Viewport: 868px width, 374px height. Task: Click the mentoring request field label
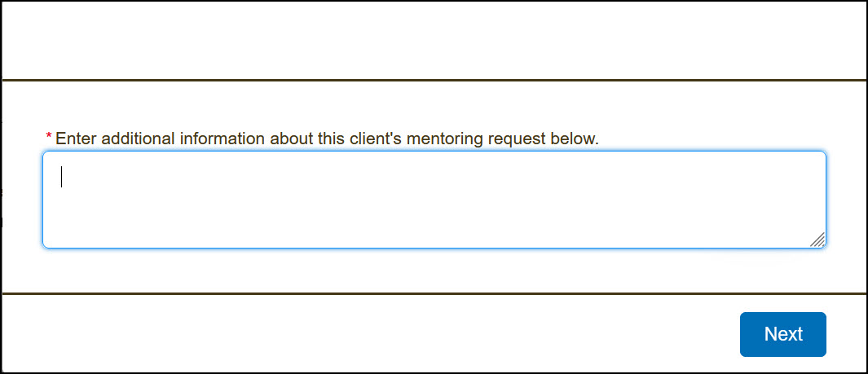pos(326,139)
